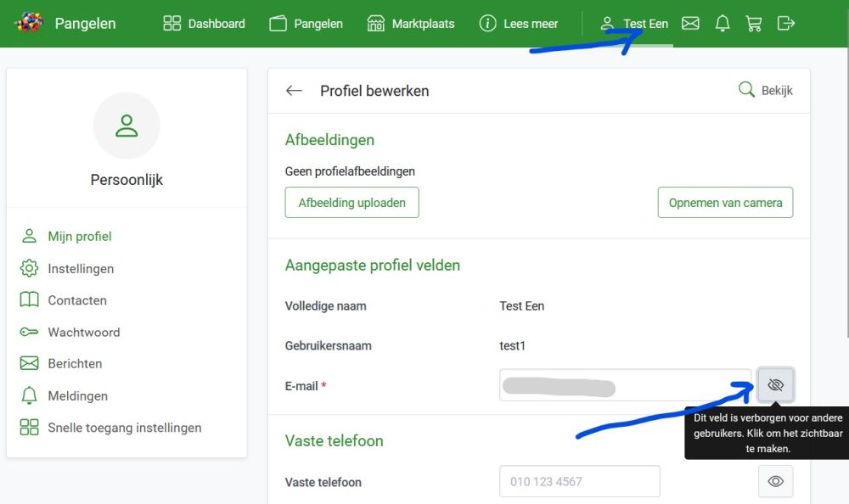Open Meldingen in the sidebar
Screen dimensions: 849x504
click(x=64, y=395)
